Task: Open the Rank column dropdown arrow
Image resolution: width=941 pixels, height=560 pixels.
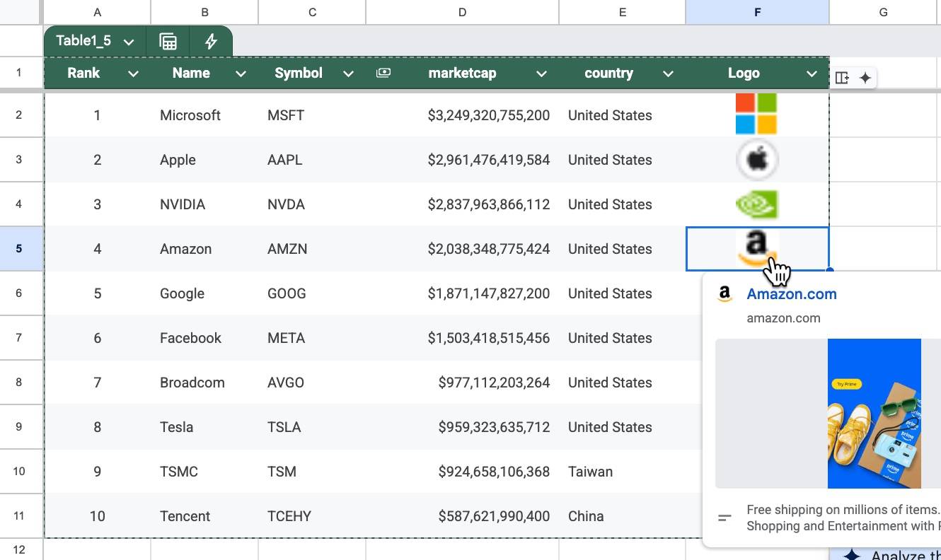Action: tap(133, 74)
